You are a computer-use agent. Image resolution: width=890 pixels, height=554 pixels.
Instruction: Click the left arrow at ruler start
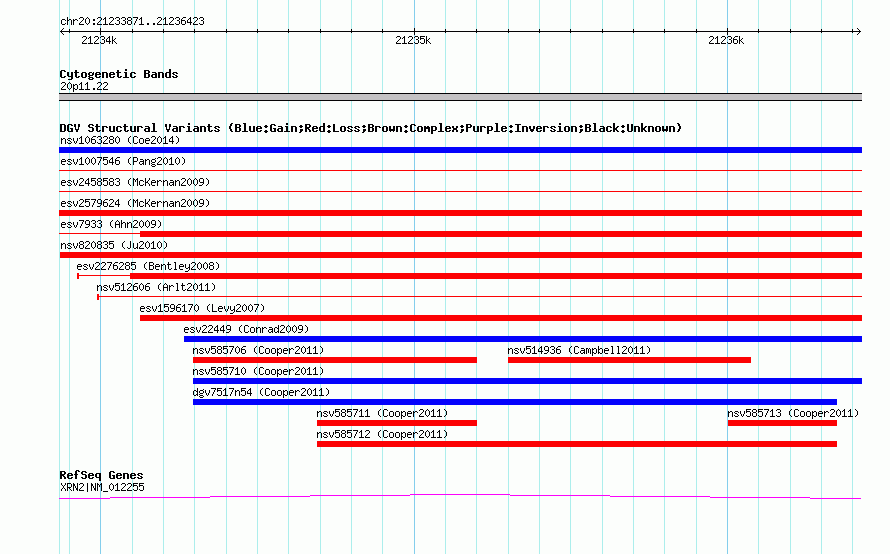coord(62,31)
